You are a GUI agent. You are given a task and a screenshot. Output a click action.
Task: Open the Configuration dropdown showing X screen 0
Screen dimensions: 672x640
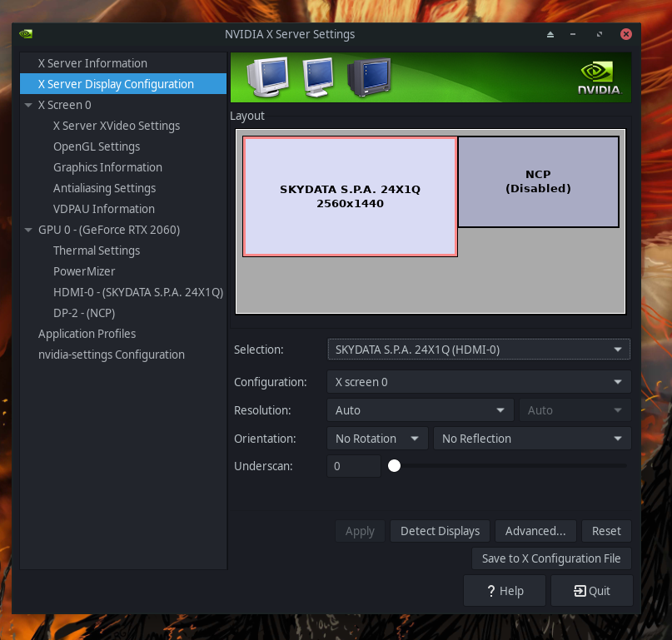479,381
